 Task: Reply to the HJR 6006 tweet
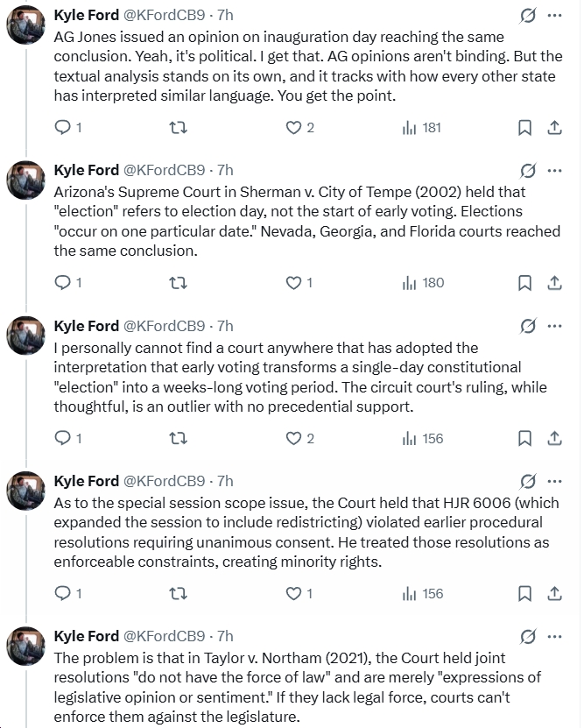[x=62, y=594]
